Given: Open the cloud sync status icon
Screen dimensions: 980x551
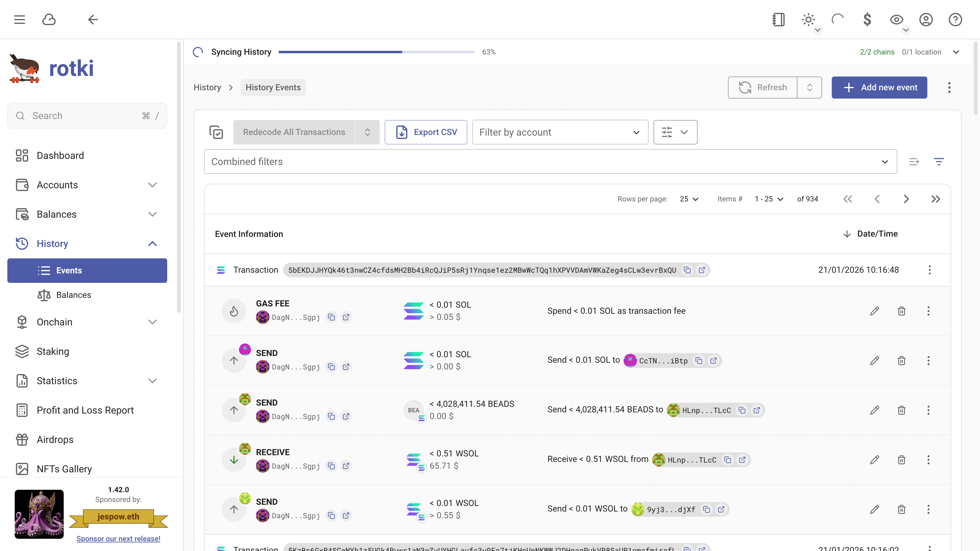Looking at the screenshot, I should coord(49,19).
